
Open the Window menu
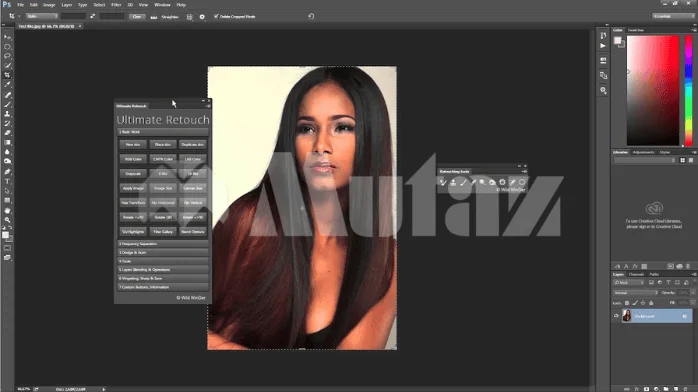(x=162, y=5)
